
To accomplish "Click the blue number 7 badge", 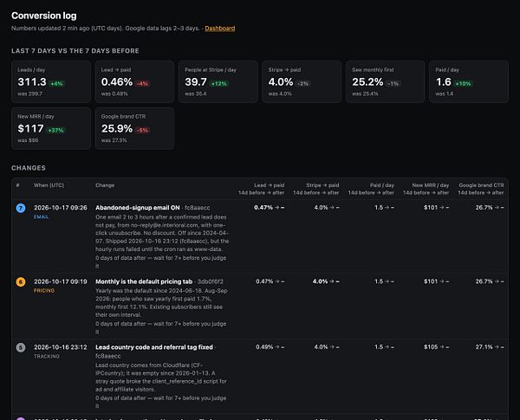I will [x=21, y=208].
